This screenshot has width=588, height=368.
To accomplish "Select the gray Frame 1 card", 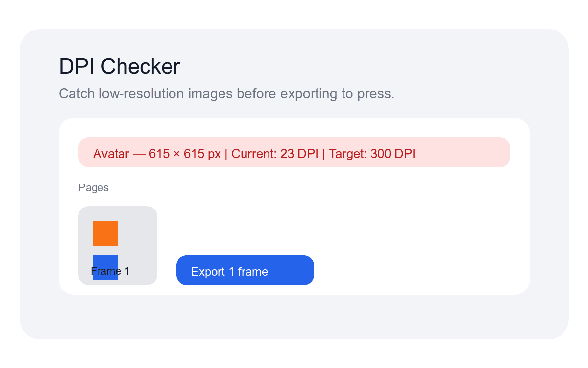I will tap(142, 216).
